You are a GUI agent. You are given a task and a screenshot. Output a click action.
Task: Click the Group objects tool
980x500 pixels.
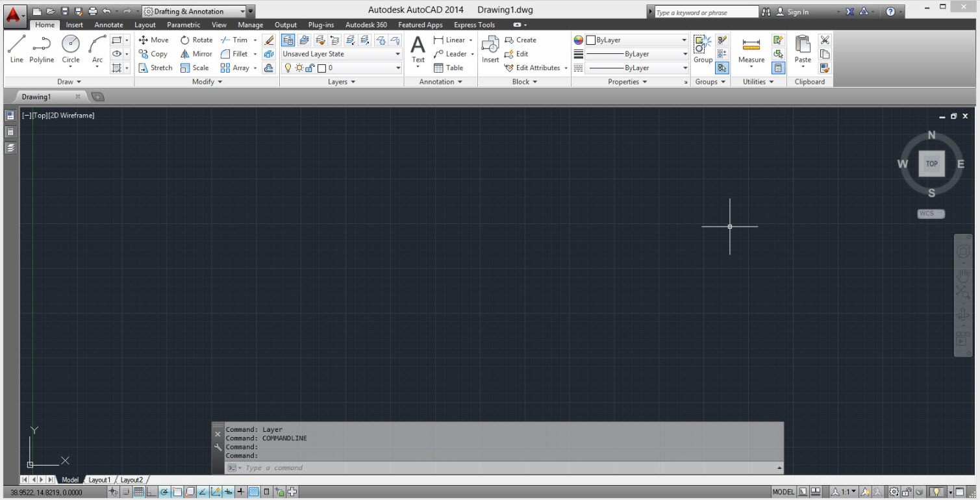[703, 49]
